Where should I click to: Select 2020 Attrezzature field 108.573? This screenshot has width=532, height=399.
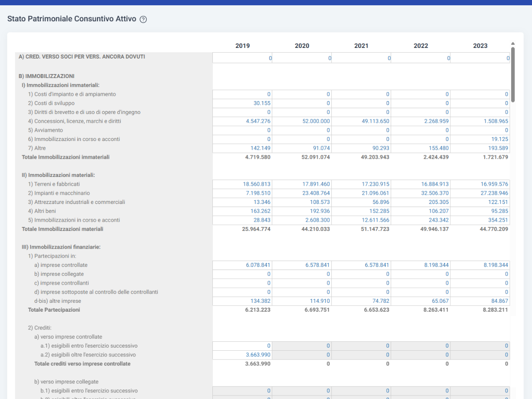click(302, 202)
